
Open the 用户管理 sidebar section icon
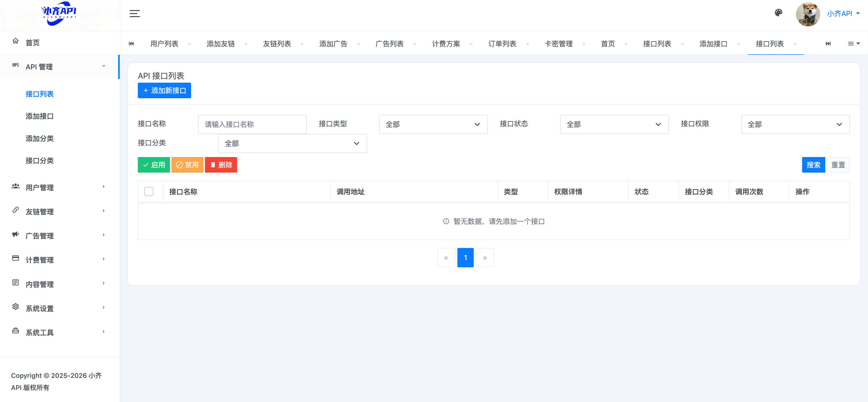click(x=16, y=187)
